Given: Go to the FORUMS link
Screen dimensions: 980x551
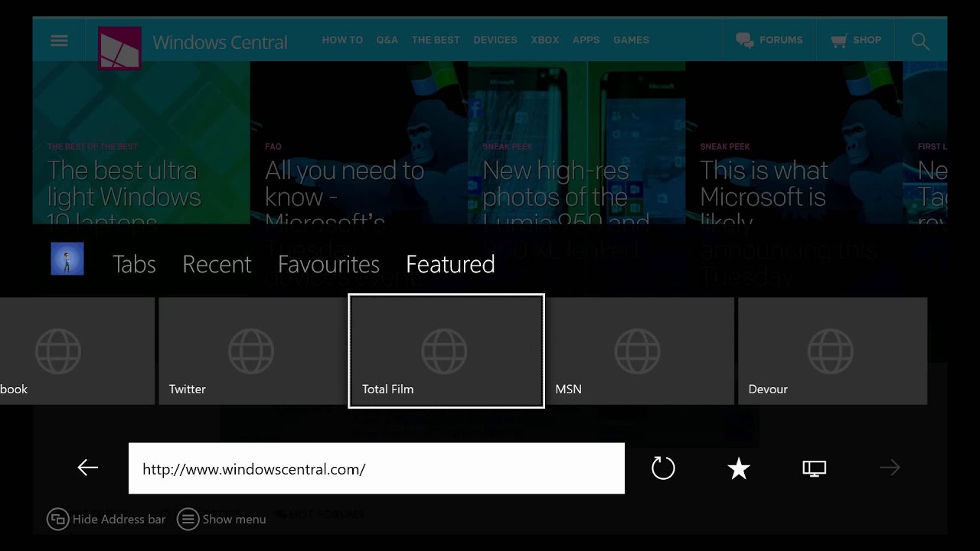Looking at the screenshot, I should 769,40.
